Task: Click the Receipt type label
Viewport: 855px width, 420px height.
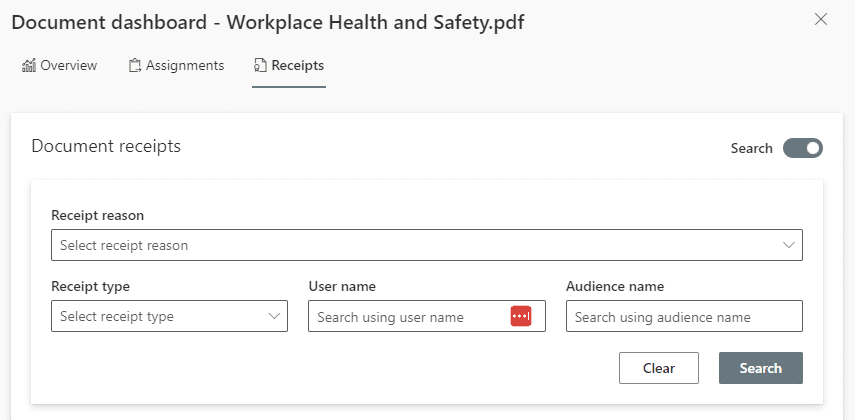Action: (91, 286)
